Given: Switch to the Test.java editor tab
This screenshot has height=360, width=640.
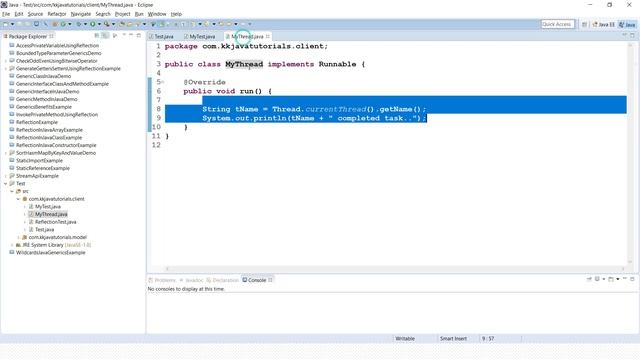Looking at the screenshot, I should [162, 36].
